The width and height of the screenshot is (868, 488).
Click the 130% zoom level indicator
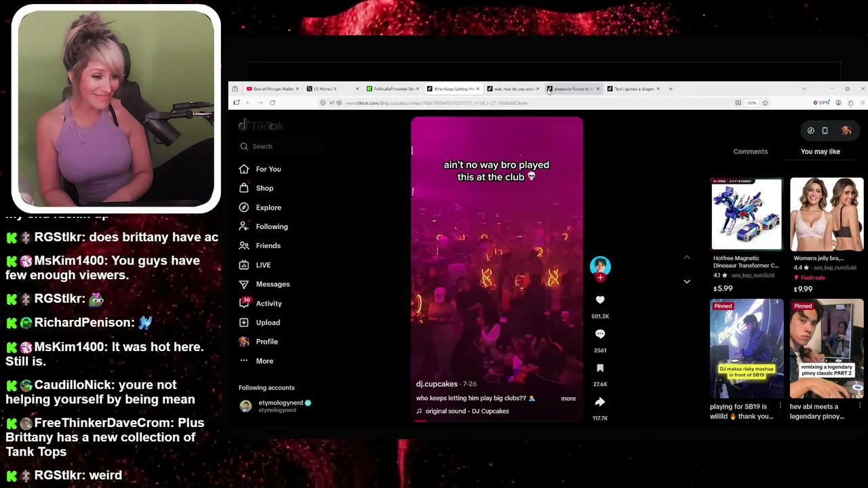click(x=751, y=103)
